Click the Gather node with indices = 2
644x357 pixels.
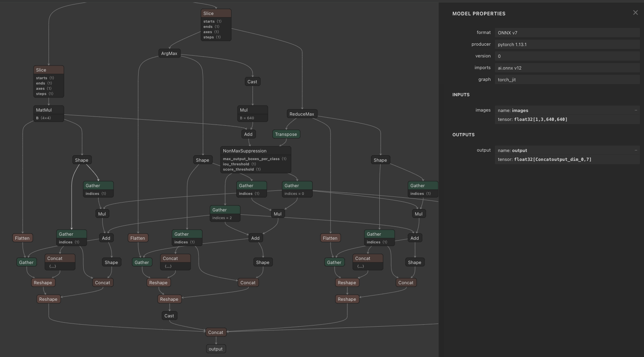(219, 210)
